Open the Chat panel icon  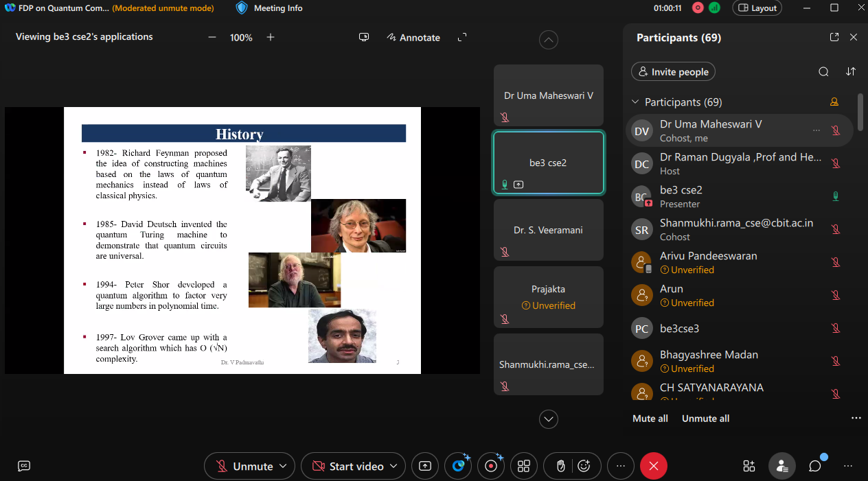point(815,466)
